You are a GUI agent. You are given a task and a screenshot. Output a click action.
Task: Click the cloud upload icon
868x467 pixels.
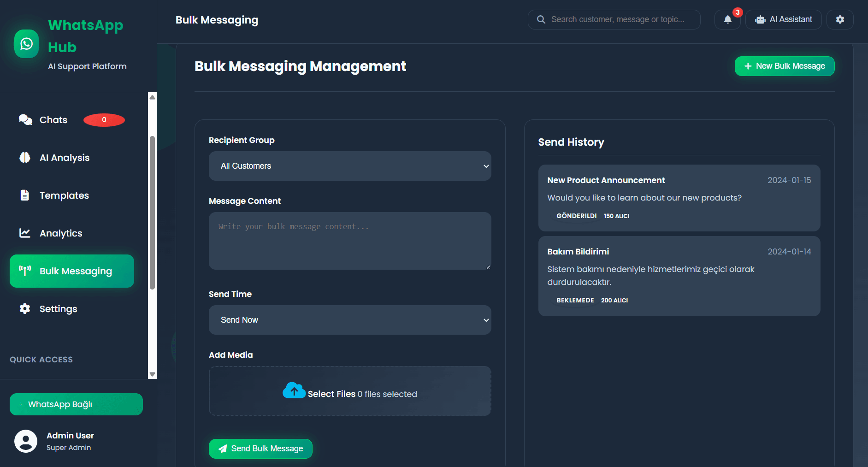pyautogui.click(x=294, y=390)
